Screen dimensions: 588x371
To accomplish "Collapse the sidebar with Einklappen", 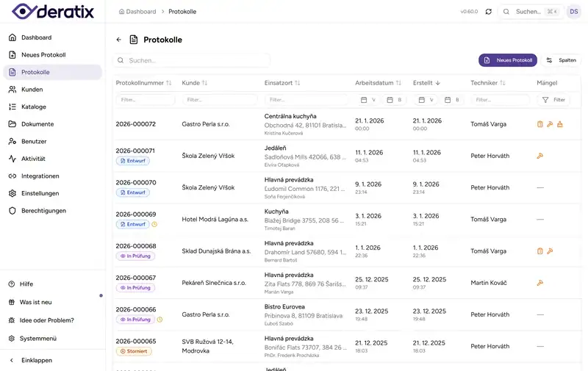I will click(x=37, y=361).
